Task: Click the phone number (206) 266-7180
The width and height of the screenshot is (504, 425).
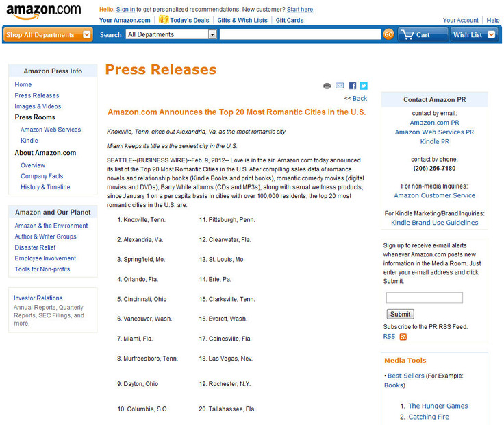Action: coord(434,168)
